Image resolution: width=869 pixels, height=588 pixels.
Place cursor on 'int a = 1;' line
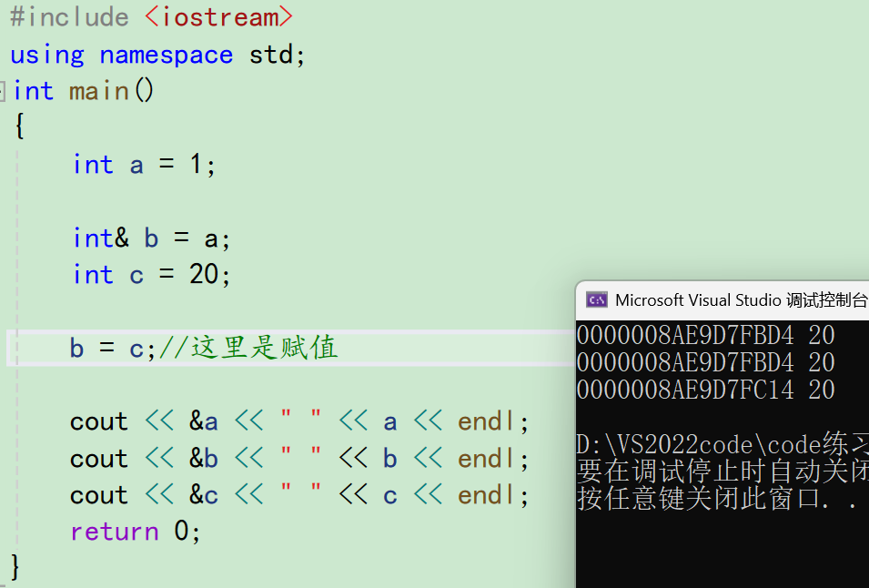click(x=145, y=165)
